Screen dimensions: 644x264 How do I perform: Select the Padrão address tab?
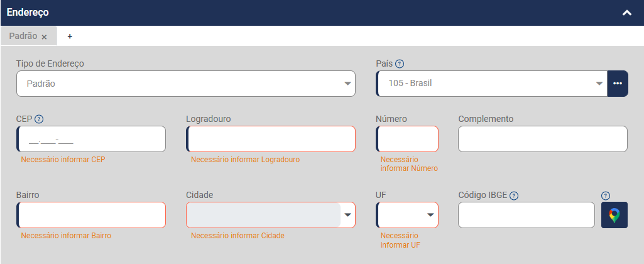[23, 36]
